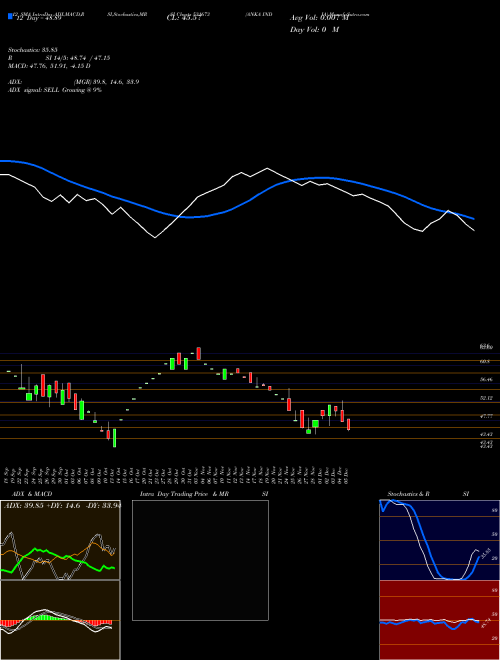
Task: Click the 'Day Vol: 0 M' text
Action: (314, 30)
